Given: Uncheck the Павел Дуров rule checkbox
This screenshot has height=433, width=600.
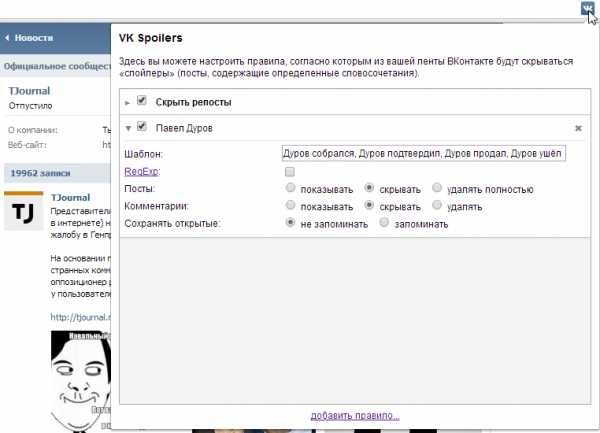Looking at the screenshot, I should [142, 126].
